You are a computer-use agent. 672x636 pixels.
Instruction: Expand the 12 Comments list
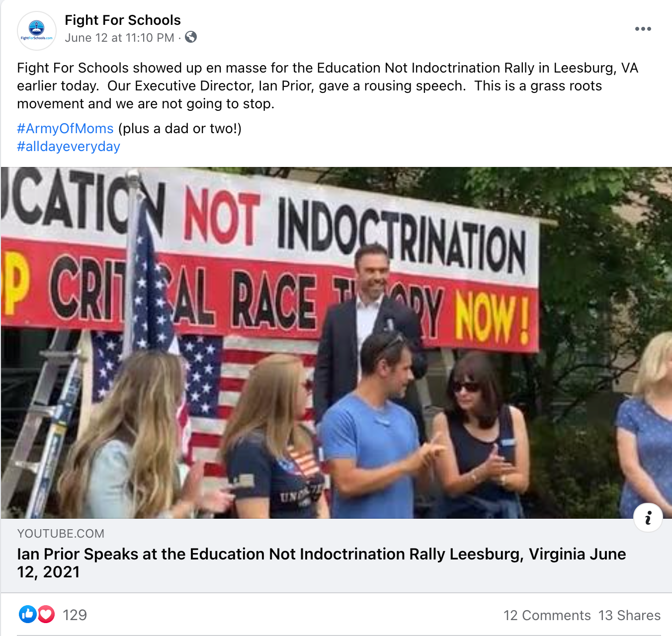click(547, 616)
